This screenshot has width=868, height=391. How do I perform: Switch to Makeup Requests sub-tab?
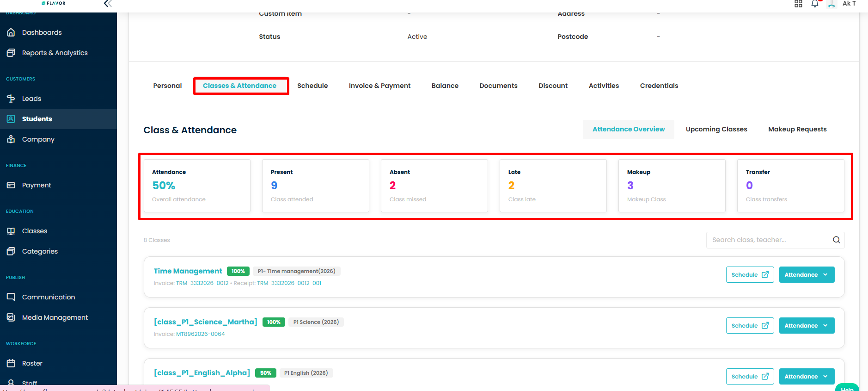[x=797, y=129]
